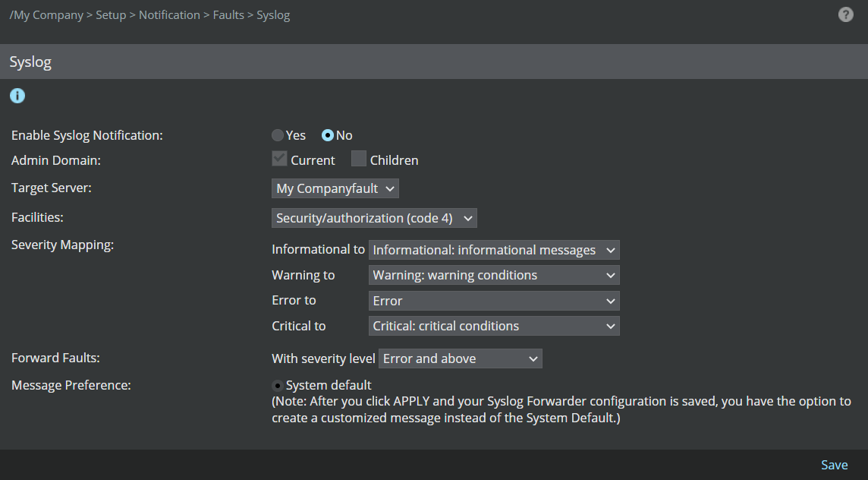Click the Save link
This screenshot has width=868, height=480.
coord(834,465)
